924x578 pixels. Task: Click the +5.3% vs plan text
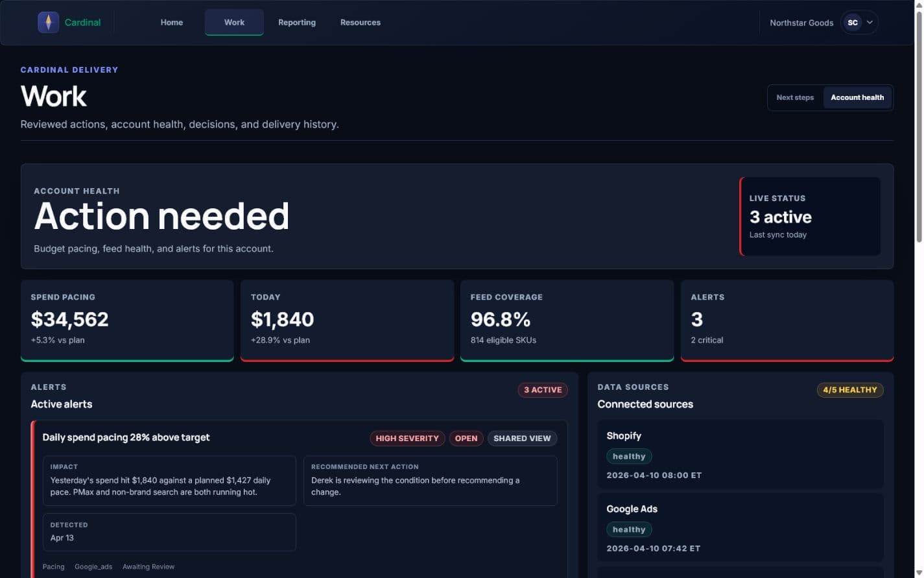click(x=58, y=340)
